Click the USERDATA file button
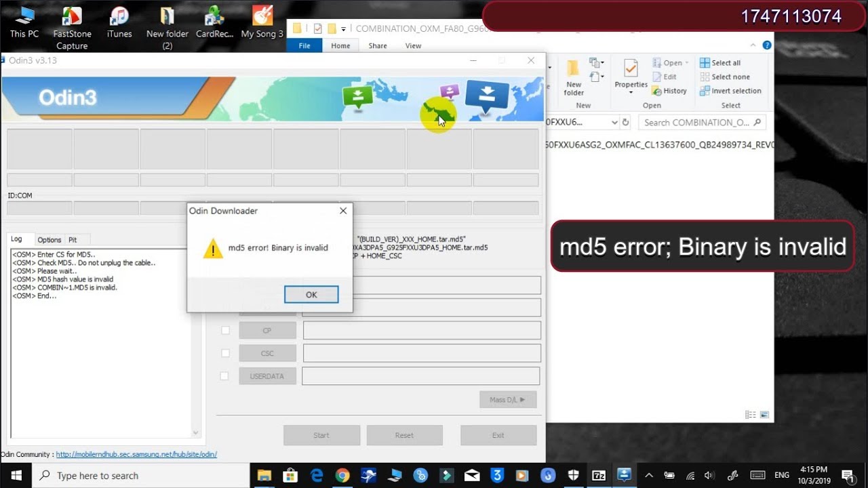Viewport: 868px width, 488px height. point(267,376)
